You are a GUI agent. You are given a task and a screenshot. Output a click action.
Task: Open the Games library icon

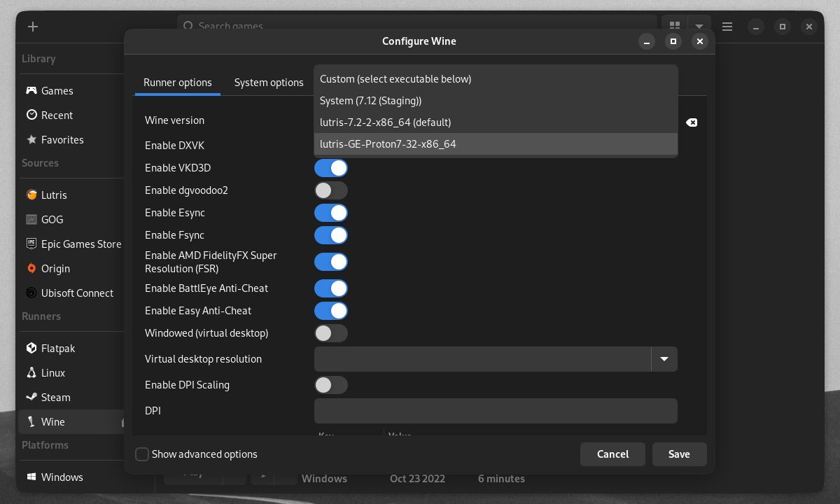[x=31, y=90]
